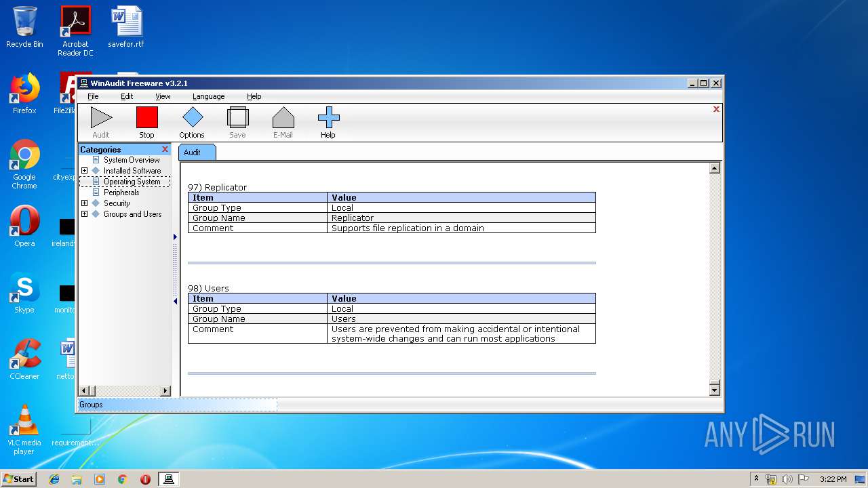Open Firefox desktop shortcut
The height and width of the screenshot is (488, 868).
[x=24, y=94]
